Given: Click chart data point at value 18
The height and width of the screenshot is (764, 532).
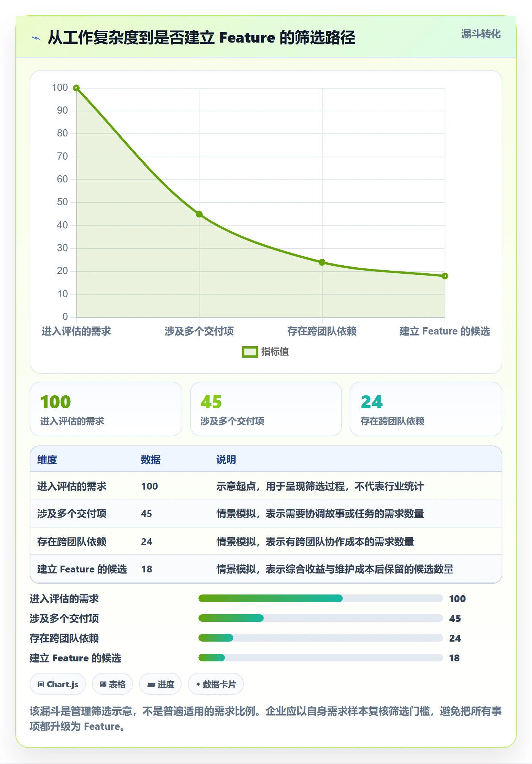Looking at the screenshot, I should coord(445,276).
